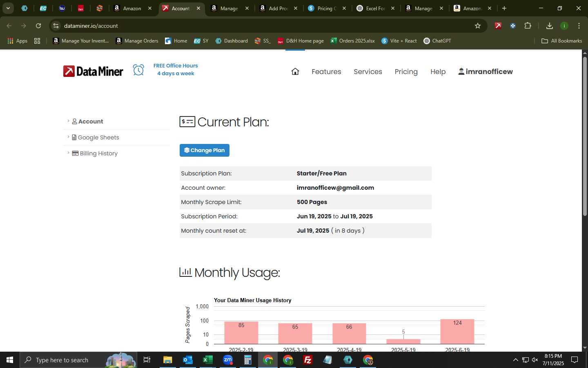This screenshot has width=588, height=368.
Task: Click the imranofficew@gmail.com account owner text
Action: (x=335, y=188)
